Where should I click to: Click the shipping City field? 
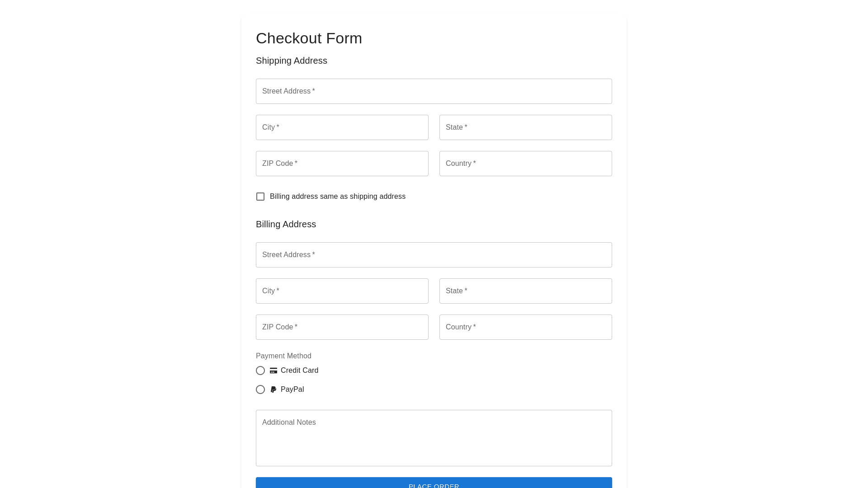(342, 127)
